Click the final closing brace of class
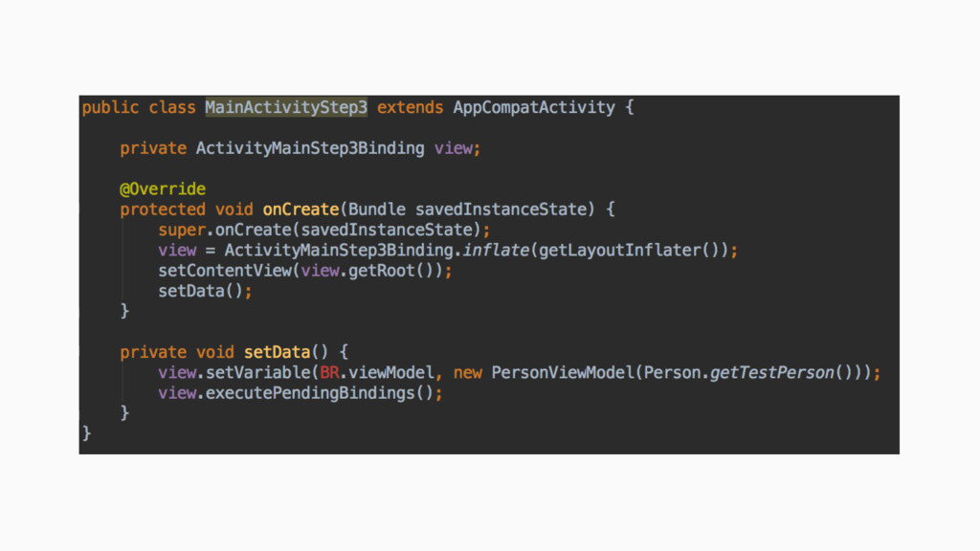This screenshot has height=551, width=980. 86,433
